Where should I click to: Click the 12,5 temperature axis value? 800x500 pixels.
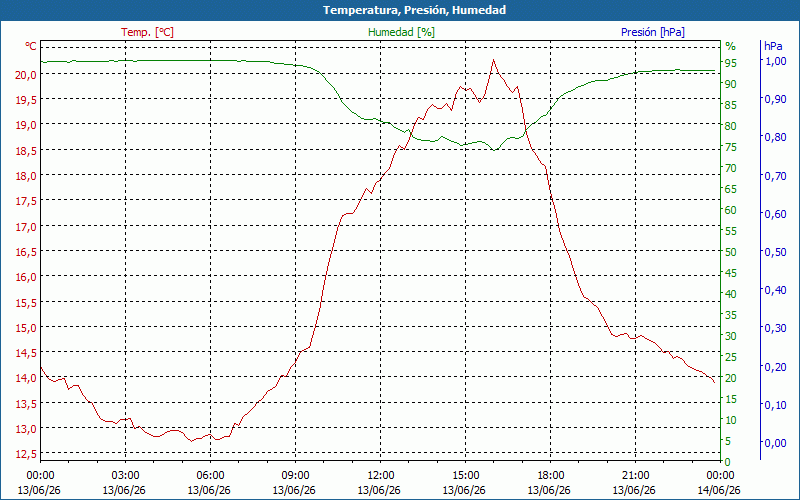[x=27, y=454]
